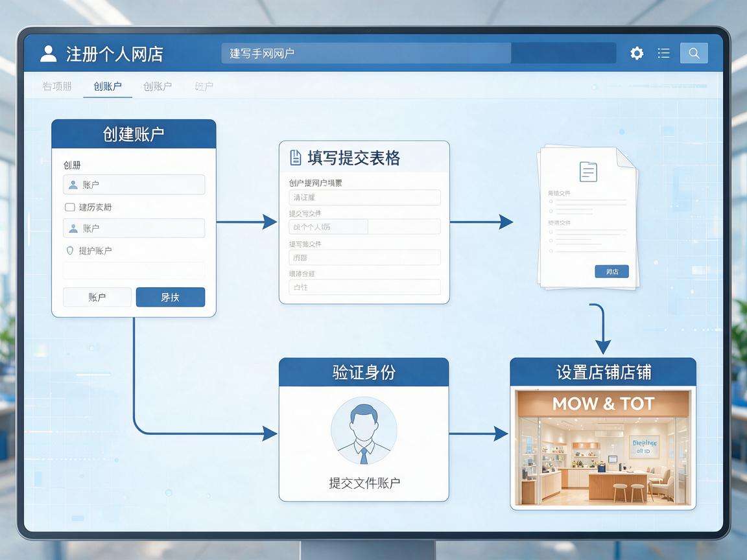Viewport: 747px width, 560px height.
Task: Open the first tab 告项册
Action: point(56,86)
